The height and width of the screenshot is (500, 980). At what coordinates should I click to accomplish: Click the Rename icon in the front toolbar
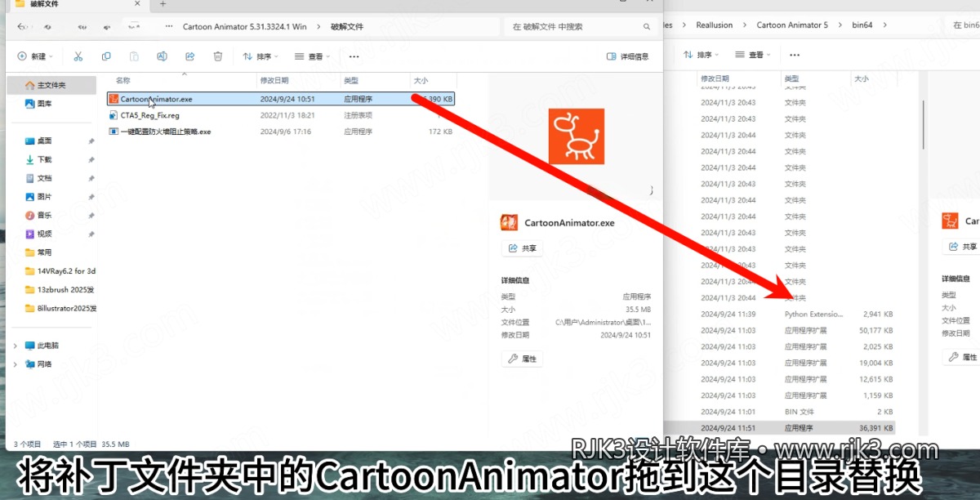click(x=162, y=56)
